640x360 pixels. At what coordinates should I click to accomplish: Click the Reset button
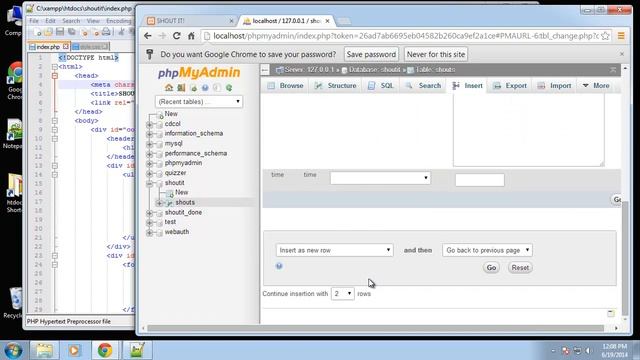click(x=520, y=268)
